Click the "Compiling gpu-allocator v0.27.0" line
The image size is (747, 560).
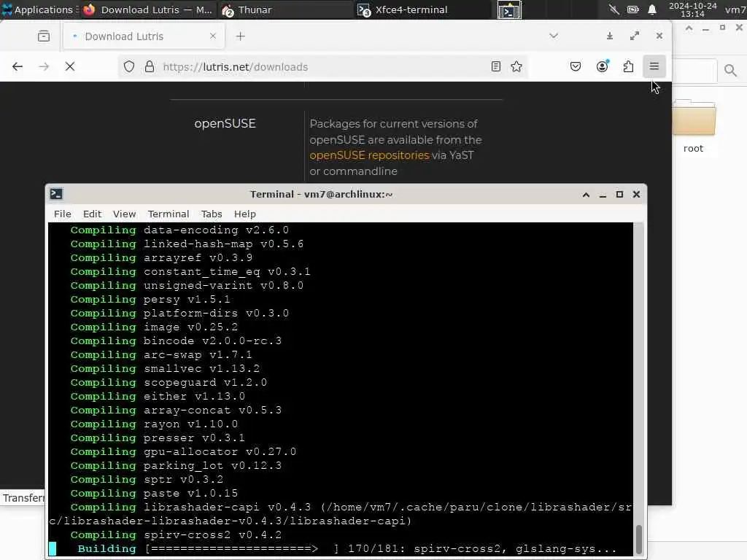(x=183, y=451)
